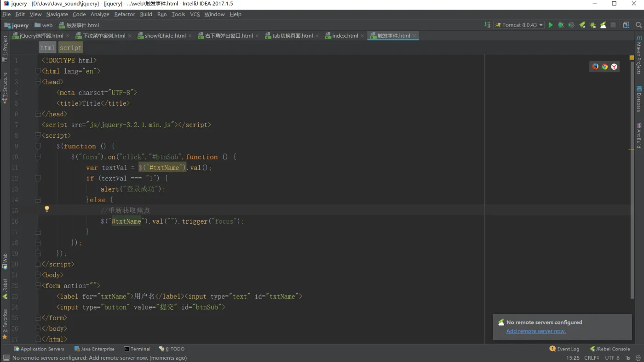
Task: Open page in Firefox browser icon
Action: point(595,67)
